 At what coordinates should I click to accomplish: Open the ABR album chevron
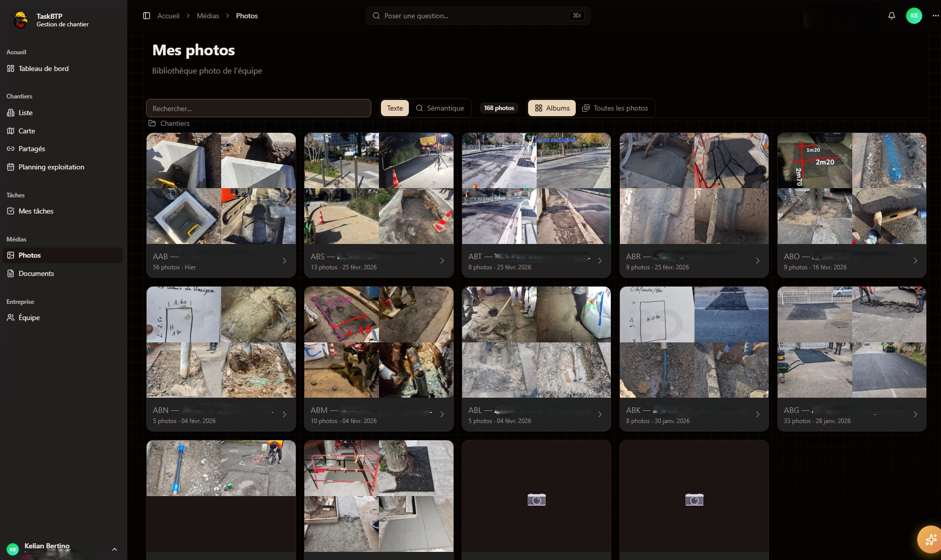click(758, 261)
